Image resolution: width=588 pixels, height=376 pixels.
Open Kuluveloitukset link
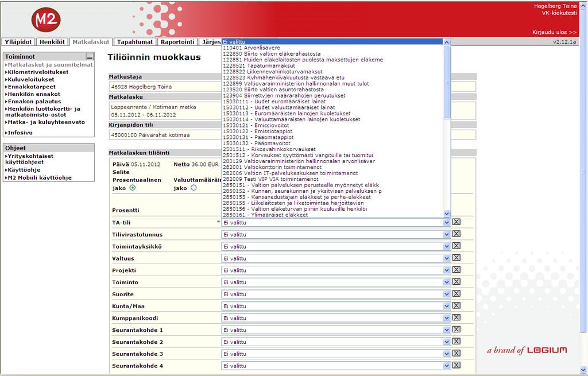click(x=31, y=79)
